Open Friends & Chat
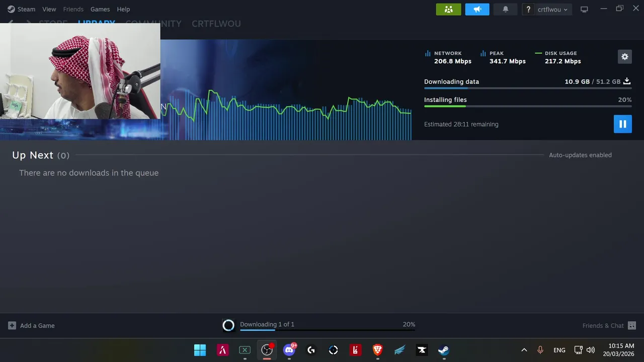The height and width of the screenshot is (362, 644). pos(609,326)
